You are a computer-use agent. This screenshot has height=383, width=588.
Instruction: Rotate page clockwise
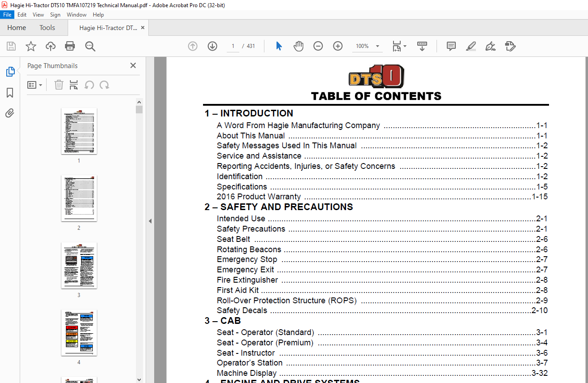click(104, 85)
